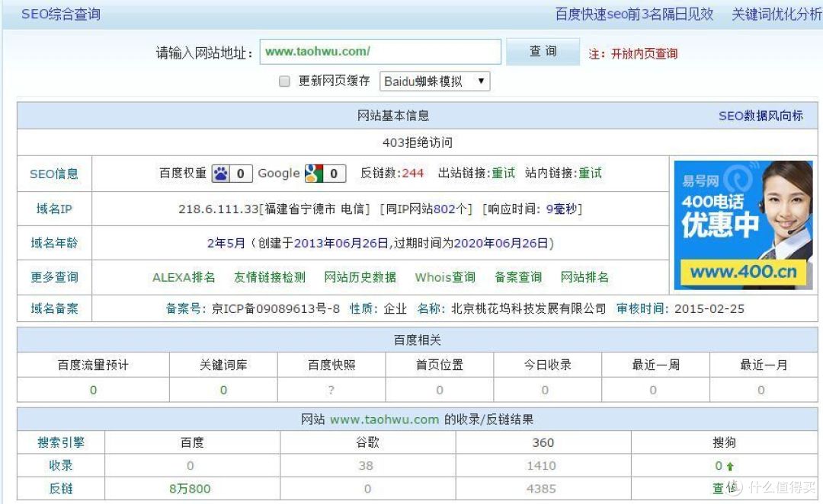Click the 谷歌 反链 value 0

click(x=367, y=489)
